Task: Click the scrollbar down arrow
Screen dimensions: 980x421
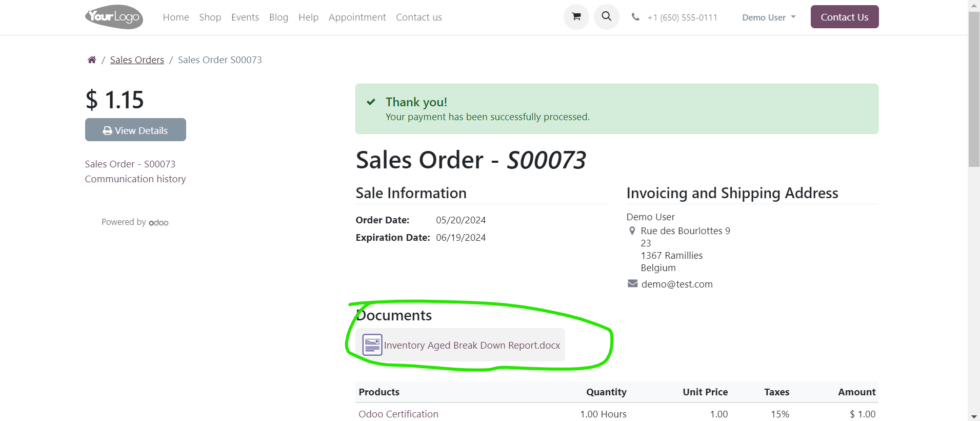Action: pos(973,416)
